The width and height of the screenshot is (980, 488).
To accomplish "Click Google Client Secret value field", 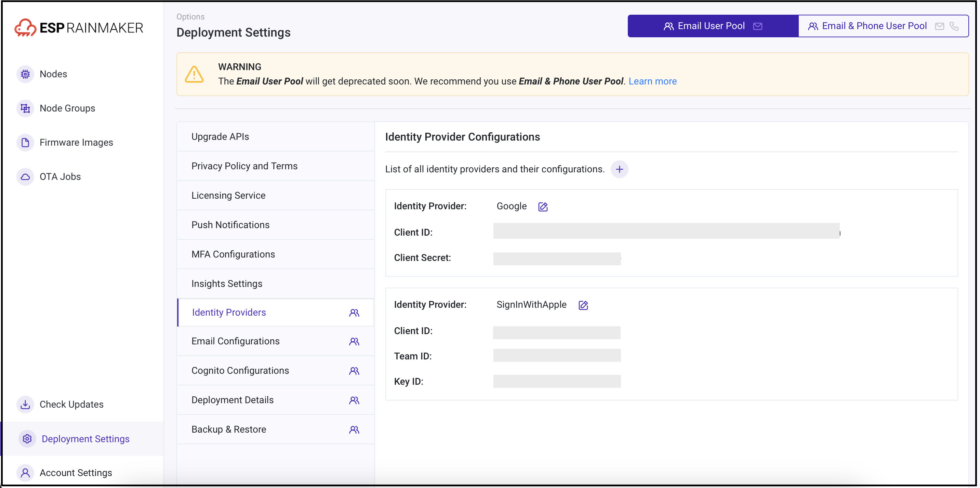I will click(x=557, y=259).
